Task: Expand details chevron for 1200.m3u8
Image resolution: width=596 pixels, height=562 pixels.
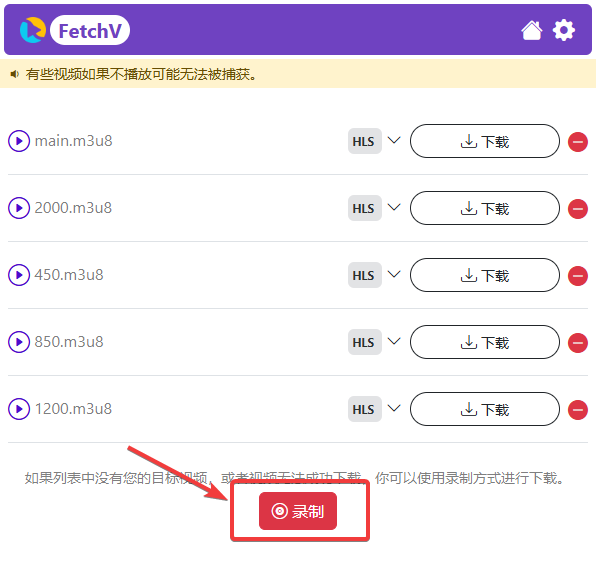Action: (x=394, y=408)
